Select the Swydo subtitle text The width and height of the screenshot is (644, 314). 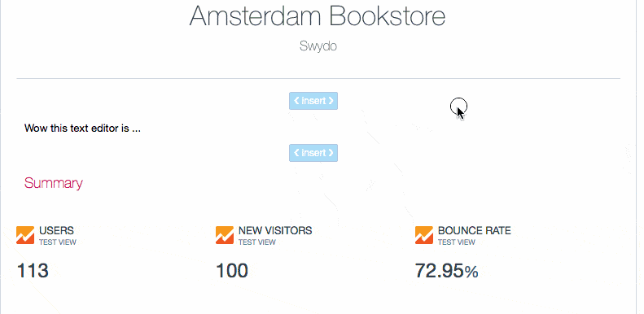pyautogui.click(x=318, y=46)
